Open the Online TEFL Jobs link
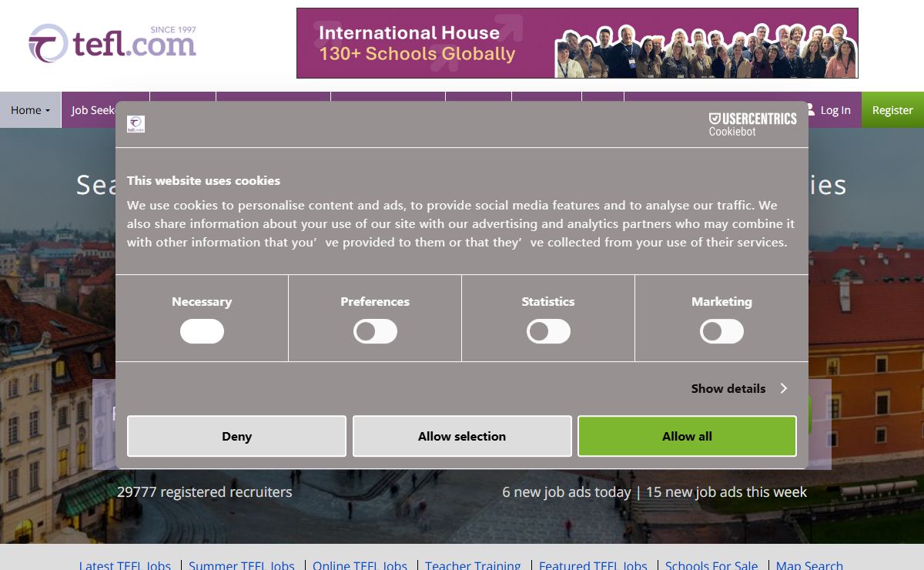Viewport: 924px width, 570px height. pos(360,566)
